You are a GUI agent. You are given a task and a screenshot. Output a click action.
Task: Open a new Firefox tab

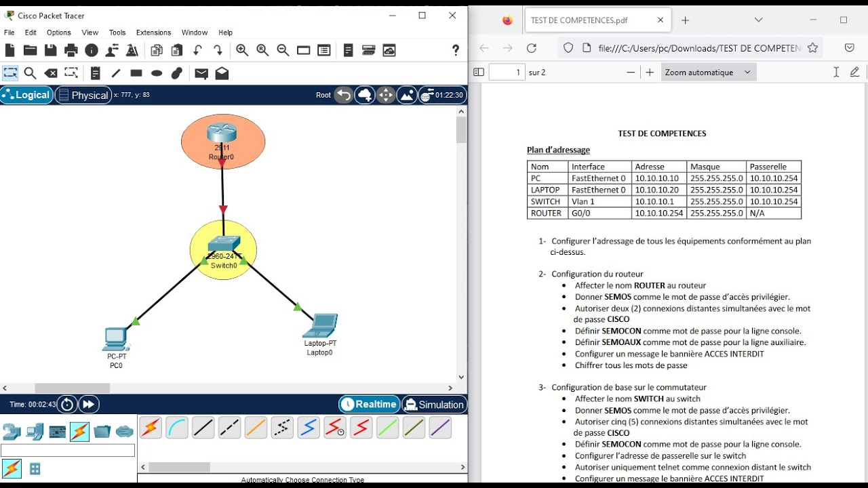[x=685, y=20]
